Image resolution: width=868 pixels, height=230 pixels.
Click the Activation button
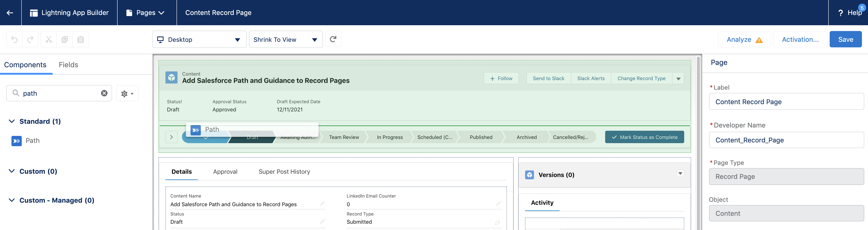800,39
